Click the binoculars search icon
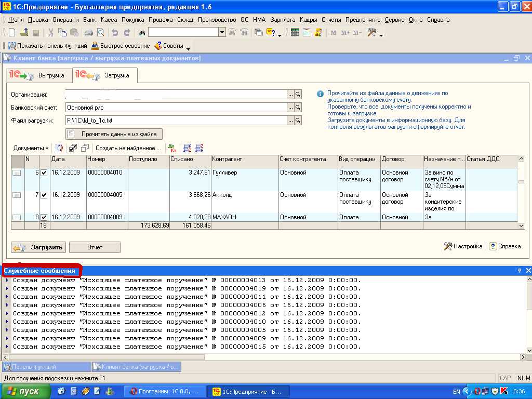 tap(141, 32)
